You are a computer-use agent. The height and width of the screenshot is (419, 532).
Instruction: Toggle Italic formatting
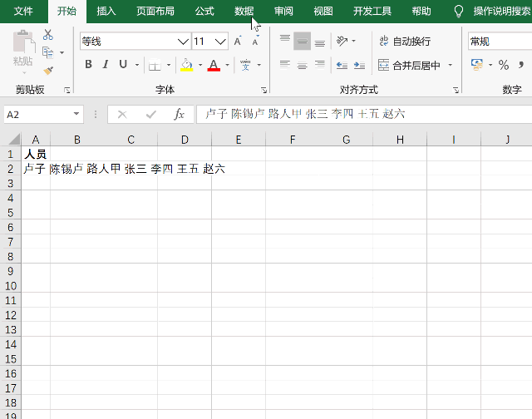[x=106, y=64]
